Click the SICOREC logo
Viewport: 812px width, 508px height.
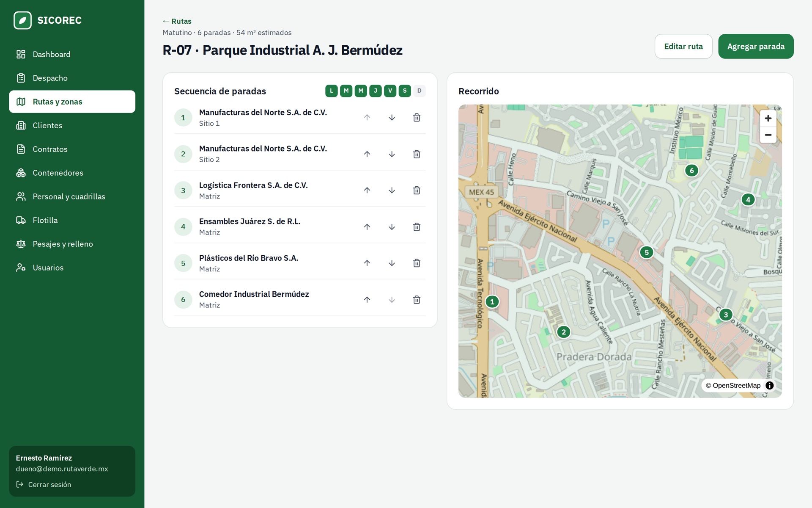(47, 20)
